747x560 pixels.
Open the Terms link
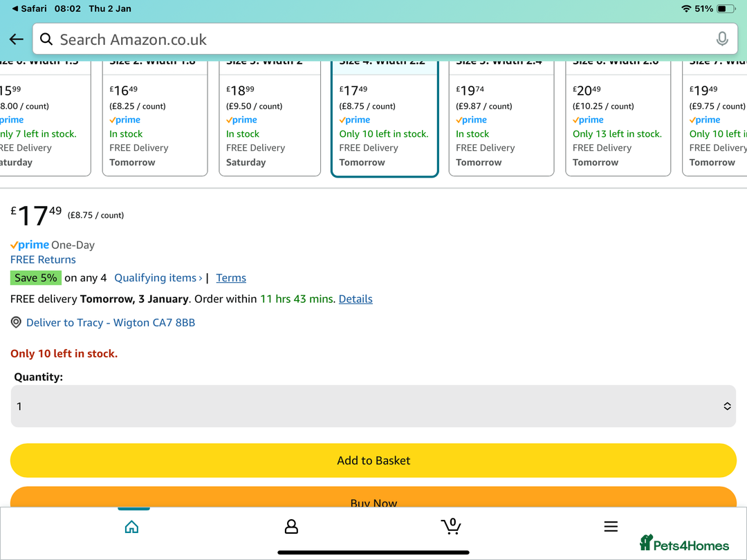coord(231,278)
